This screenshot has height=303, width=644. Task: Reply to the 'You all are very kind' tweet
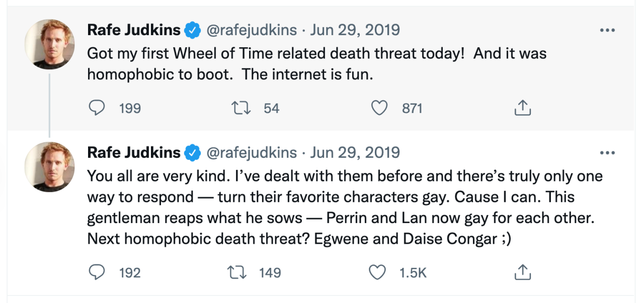[96, 272]
